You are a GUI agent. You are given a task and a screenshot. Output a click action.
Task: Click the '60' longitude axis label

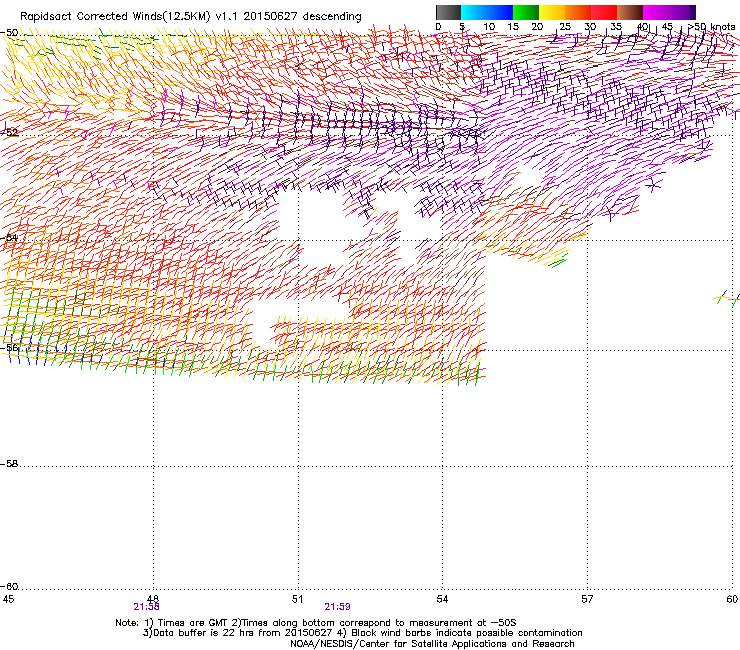click(732, 599)
